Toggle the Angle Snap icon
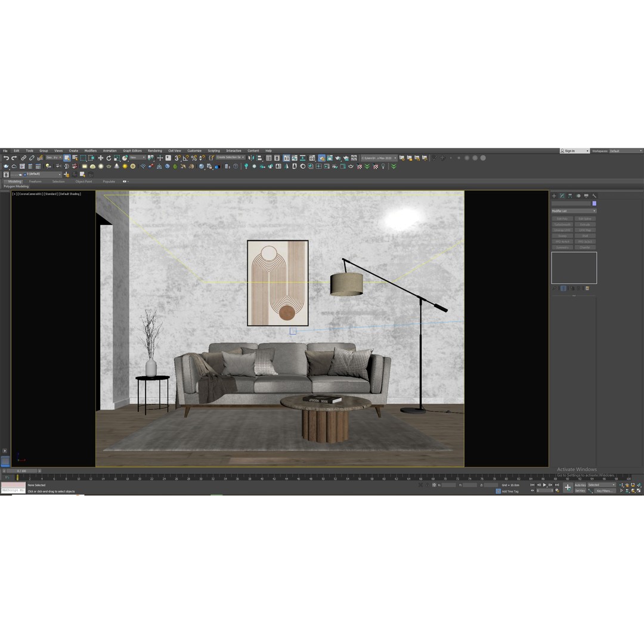The image size is (644, 644). click(x=185, y=157)
